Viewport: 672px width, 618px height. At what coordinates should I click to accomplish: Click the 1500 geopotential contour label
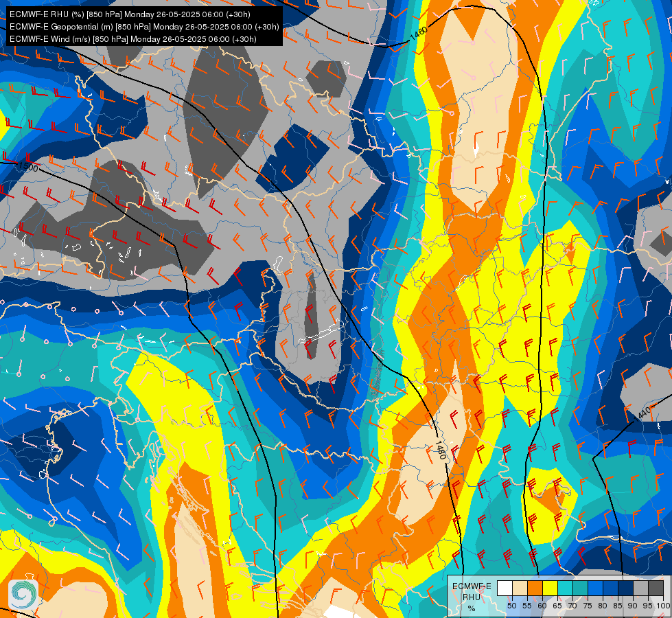click(28, 166)
